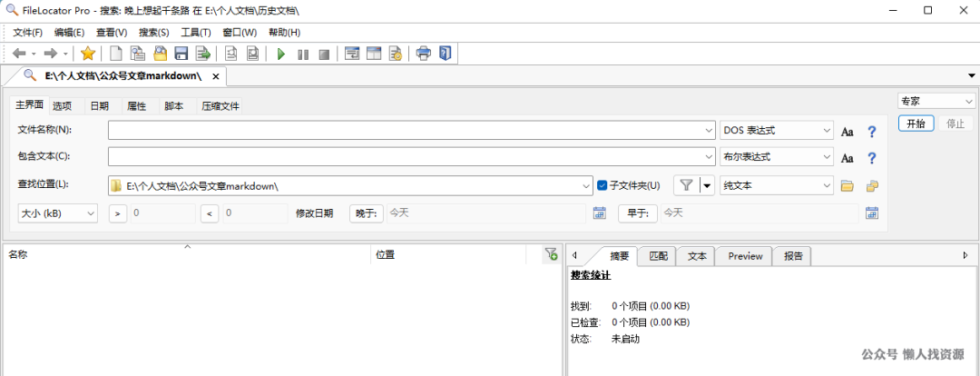980x376 pixels.
Task: Click the back navigation arrow
Action: point(19,54)
